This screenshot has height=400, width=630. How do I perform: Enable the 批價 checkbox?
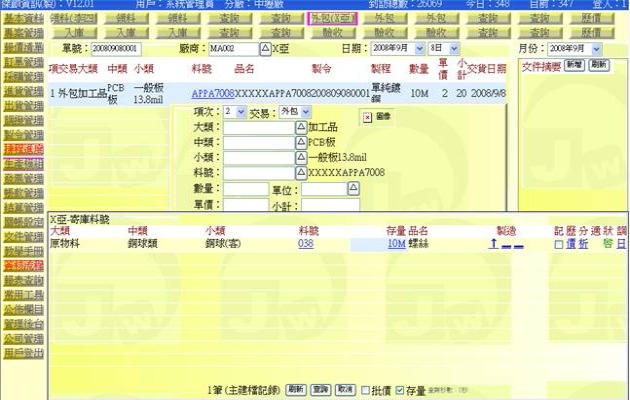(367, 389)
